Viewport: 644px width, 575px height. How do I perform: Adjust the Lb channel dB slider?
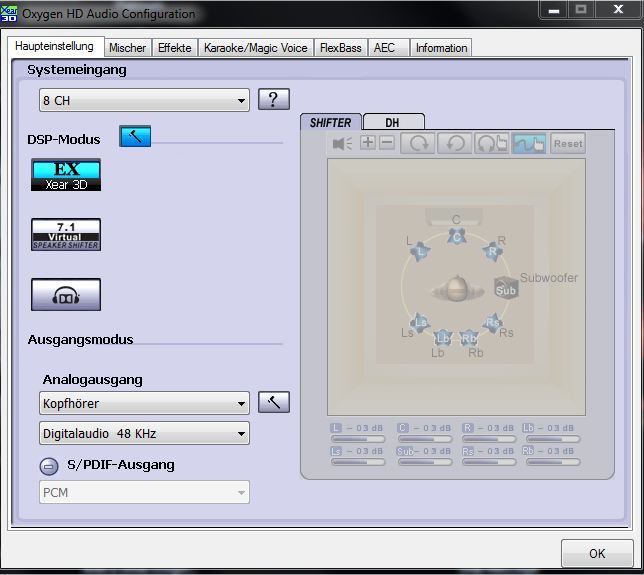pyautogui.click(x=553, y=439)
